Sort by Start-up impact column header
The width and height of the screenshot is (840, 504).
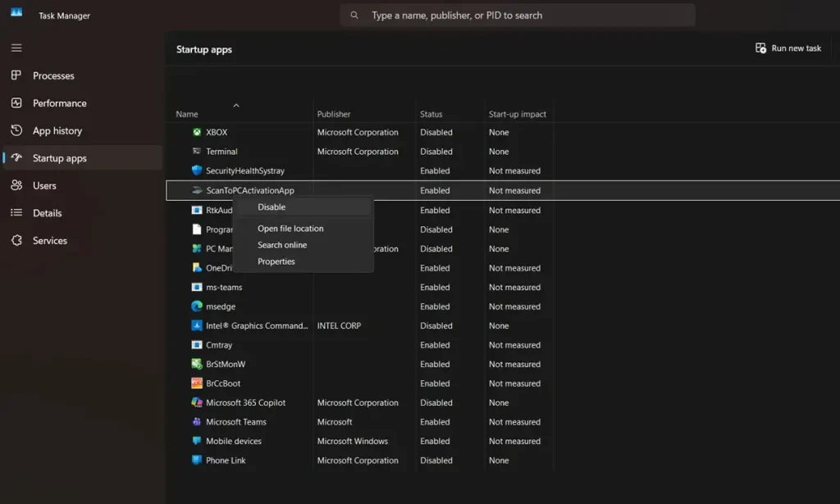(x=518, y=114)
